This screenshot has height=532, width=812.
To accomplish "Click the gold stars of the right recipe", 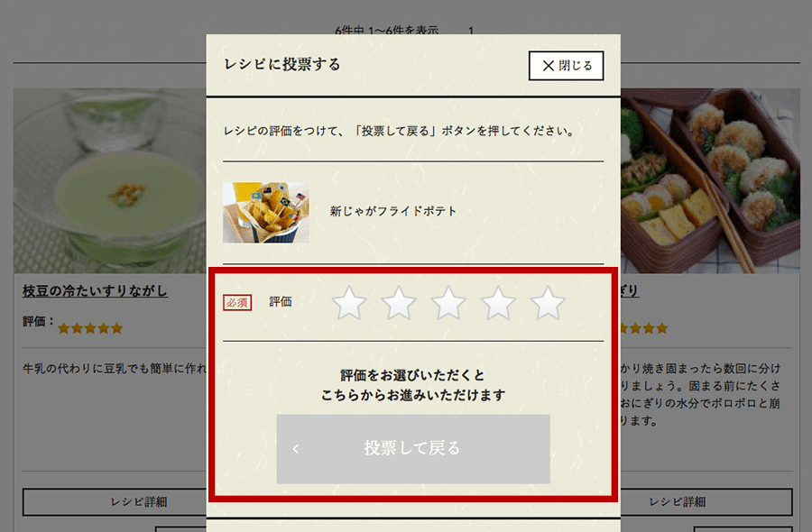I will tap(643, 328).
